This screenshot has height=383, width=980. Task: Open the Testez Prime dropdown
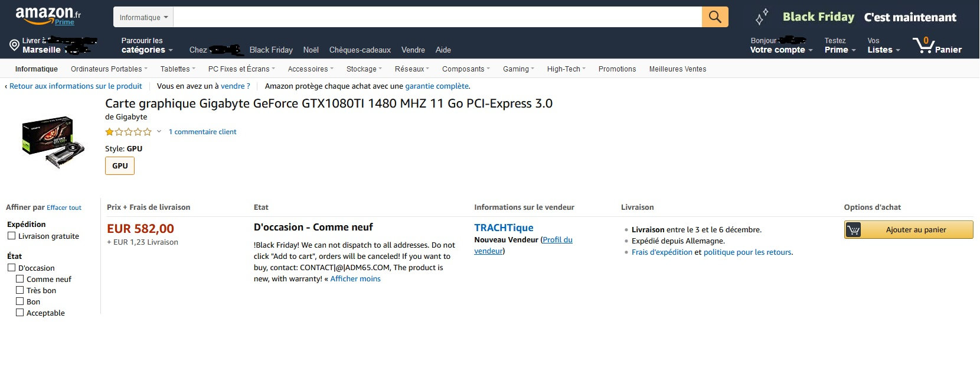(840, 46)
